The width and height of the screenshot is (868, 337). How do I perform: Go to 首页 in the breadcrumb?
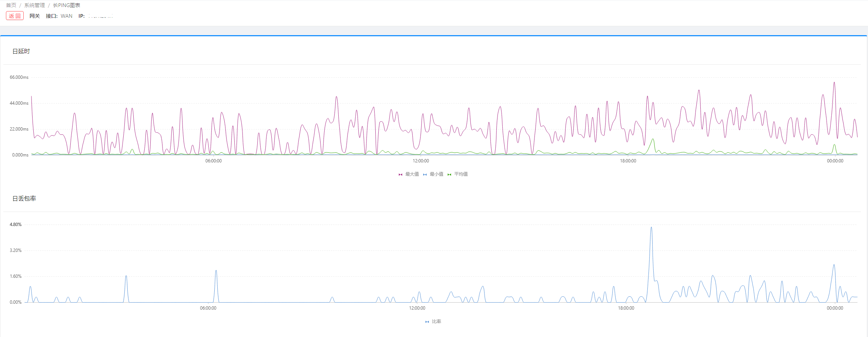(11, 5)
